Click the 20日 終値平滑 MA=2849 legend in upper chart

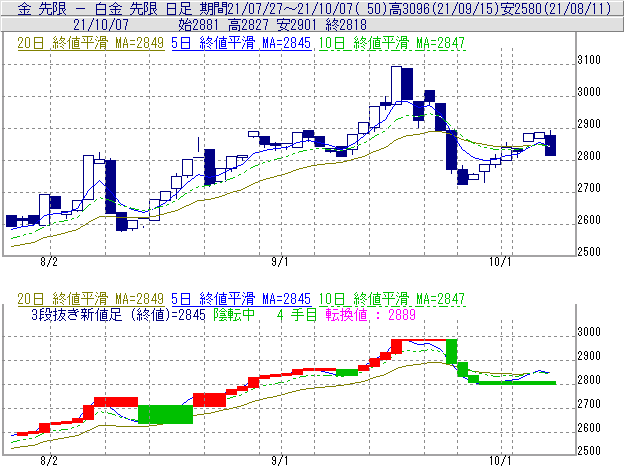coord(91,43)
